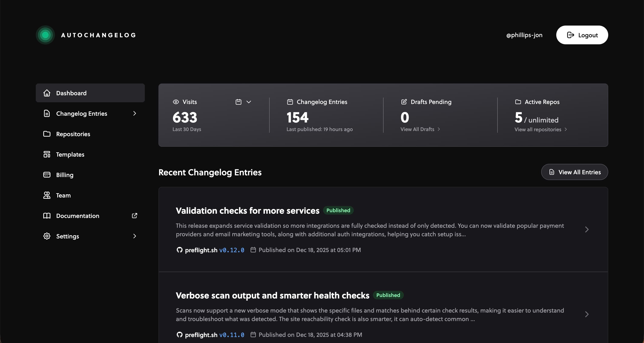This screenshot has height=343, width=644.
Task: Expand the Settings submenu chevron
Action: 135,236
